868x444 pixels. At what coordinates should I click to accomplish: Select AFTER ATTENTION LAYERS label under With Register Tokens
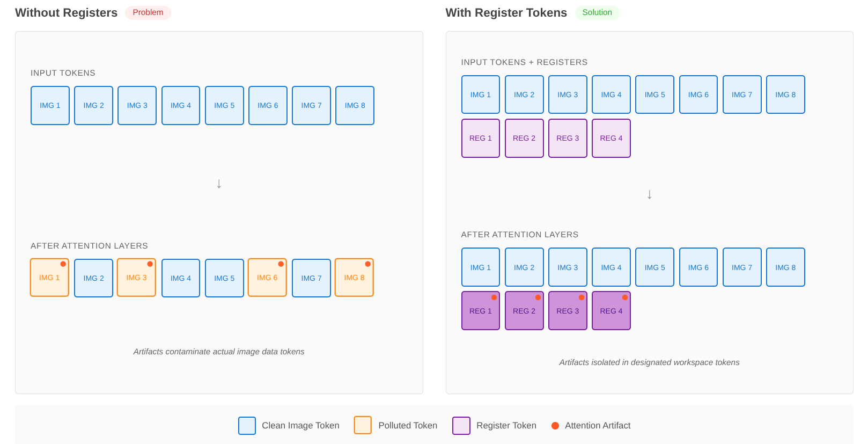520,235
